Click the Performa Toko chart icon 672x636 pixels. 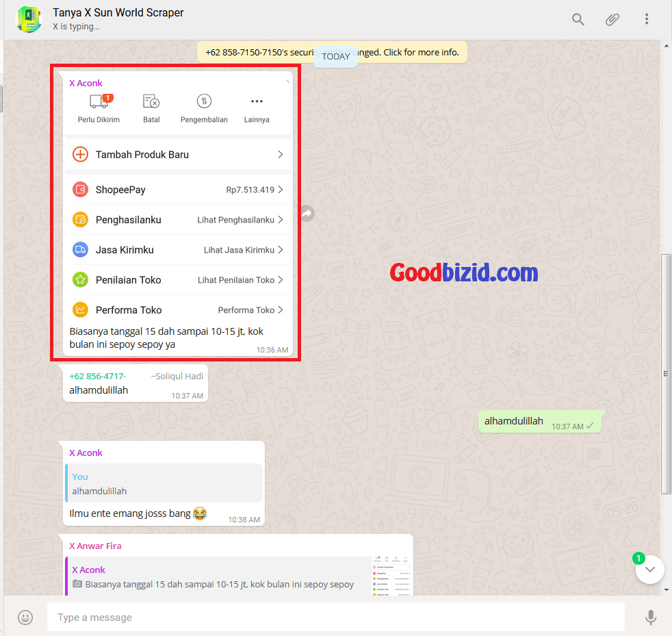(80, 309)
